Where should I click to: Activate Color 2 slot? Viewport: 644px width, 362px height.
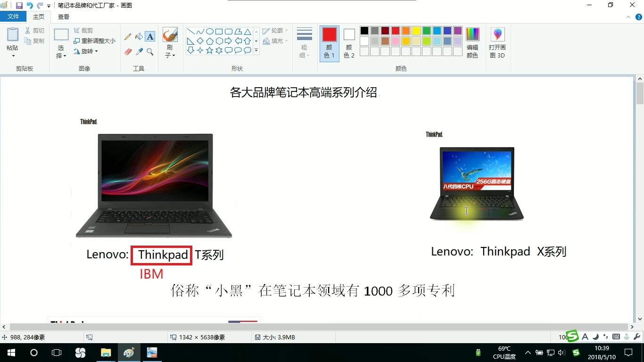(349, 43)
